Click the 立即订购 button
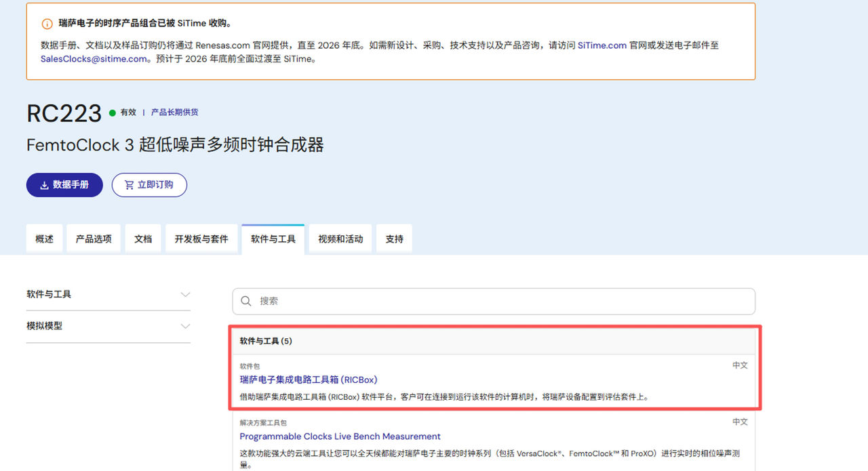This screenshot has width=868, height=471. (149, 185)
